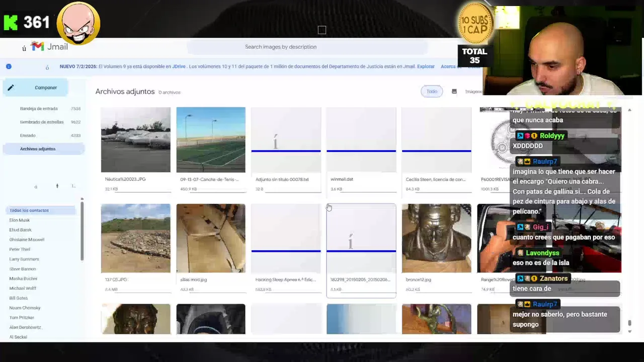Screen dimensions: 644x362
Task: Open the Acerca de link in banner
Action: (451, 66)
